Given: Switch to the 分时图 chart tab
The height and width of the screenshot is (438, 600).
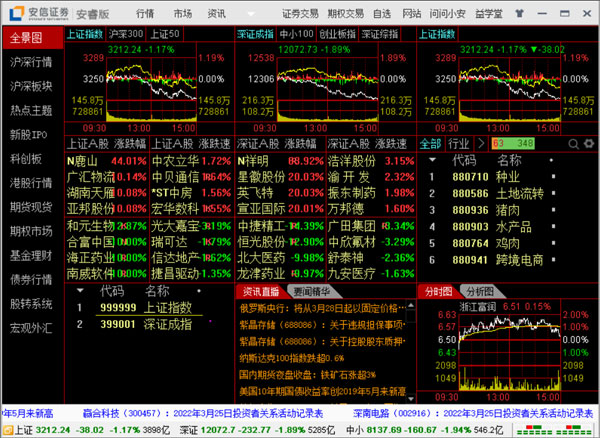Looking at the screenshot, I should pos(439,292).
